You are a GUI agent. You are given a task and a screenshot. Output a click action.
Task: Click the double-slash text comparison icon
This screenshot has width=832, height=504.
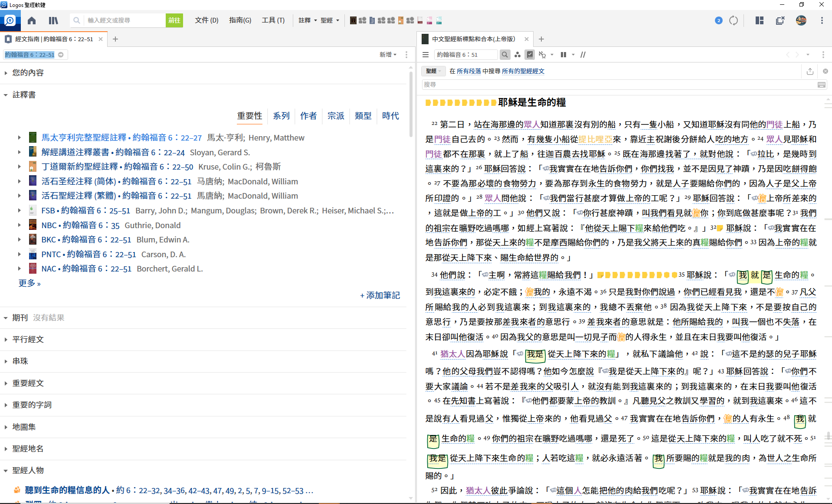(583, 55)
